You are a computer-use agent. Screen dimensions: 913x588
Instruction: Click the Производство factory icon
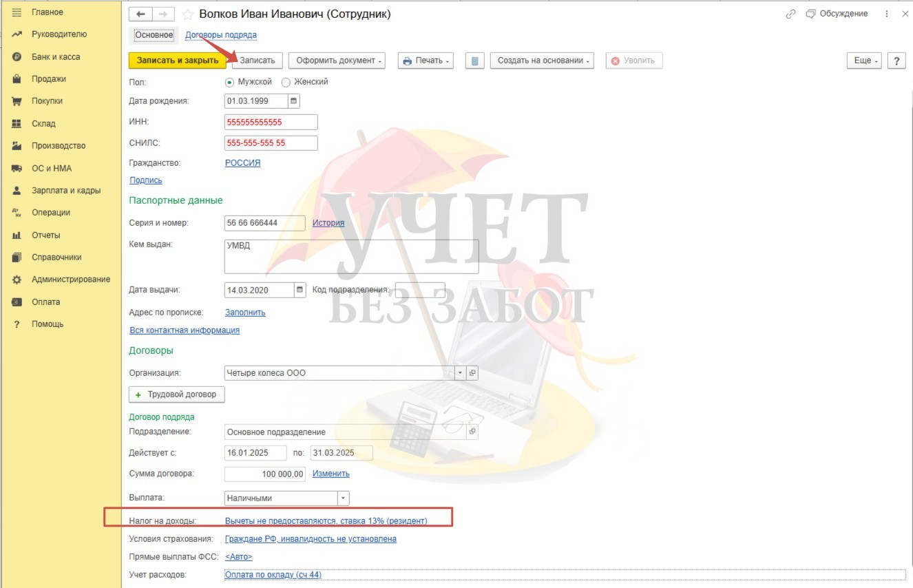(x=17, y=146)
